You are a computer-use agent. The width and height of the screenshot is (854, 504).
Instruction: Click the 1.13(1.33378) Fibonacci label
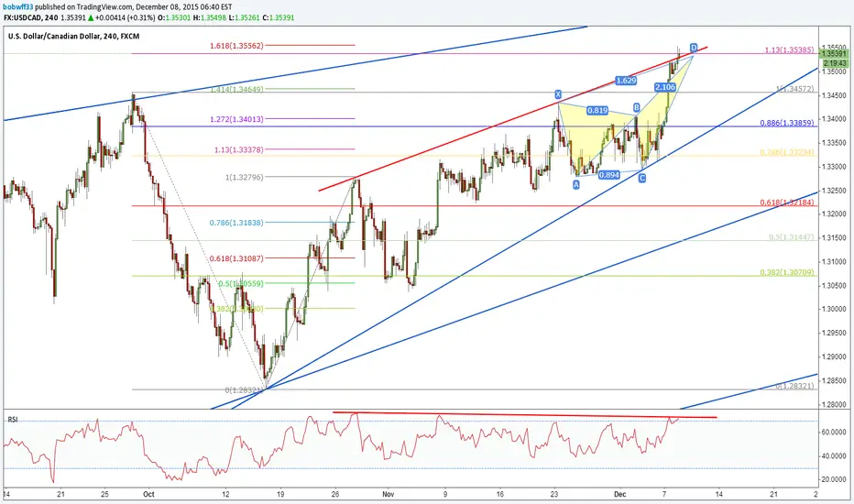pyautogui.click(x=240, y=149)
